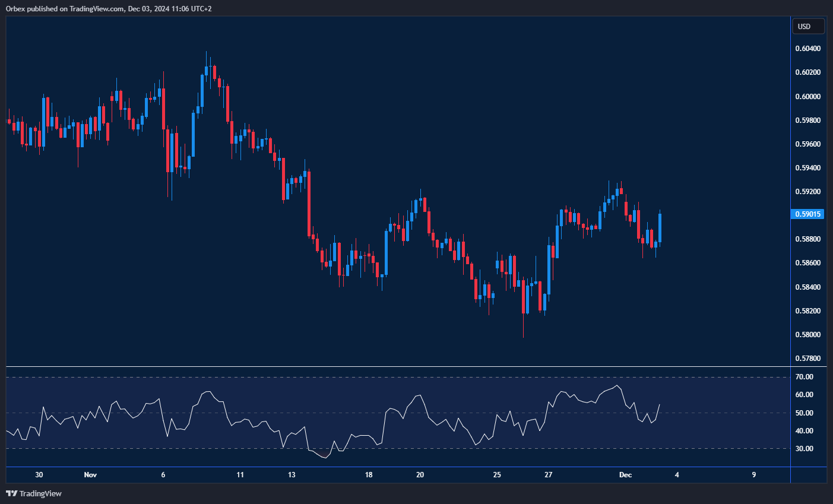Click the 0.57800 label on price scale
Image resolution: width=833 pixels, height=504 pixels.
coord(808,359)
